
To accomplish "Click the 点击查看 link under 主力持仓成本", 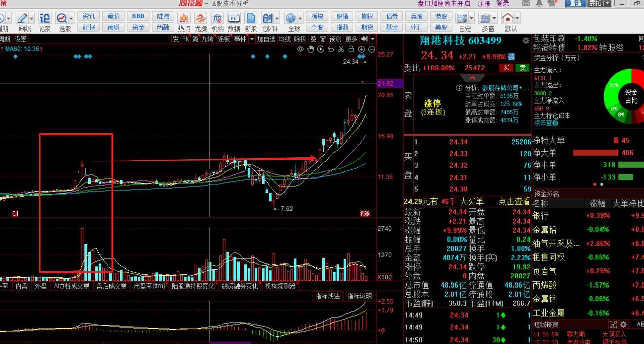I will [546, 123].
